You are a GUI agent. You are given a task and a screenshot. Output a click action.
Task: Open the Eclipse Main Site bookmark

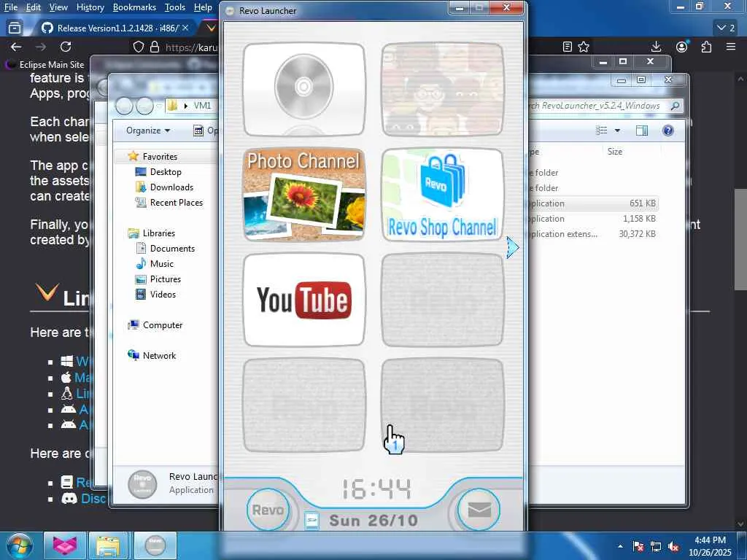[x=45, y=64]
